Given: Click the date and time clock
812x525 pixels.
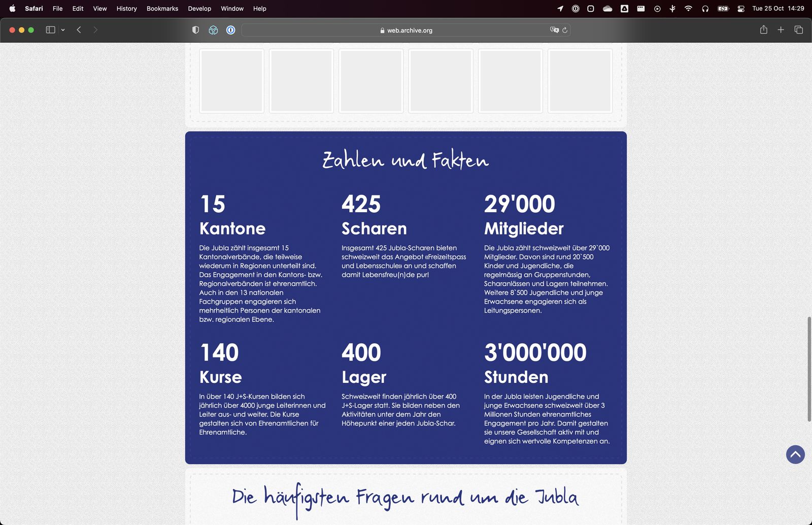Looking at the screenshot, I should [x=778, y=8].
